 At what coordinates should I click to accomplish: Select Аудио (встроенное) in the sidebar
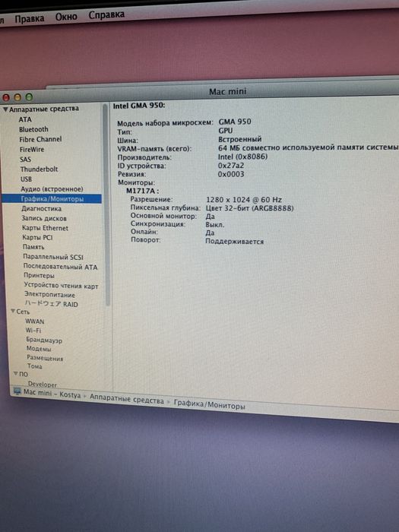(52, 189)
